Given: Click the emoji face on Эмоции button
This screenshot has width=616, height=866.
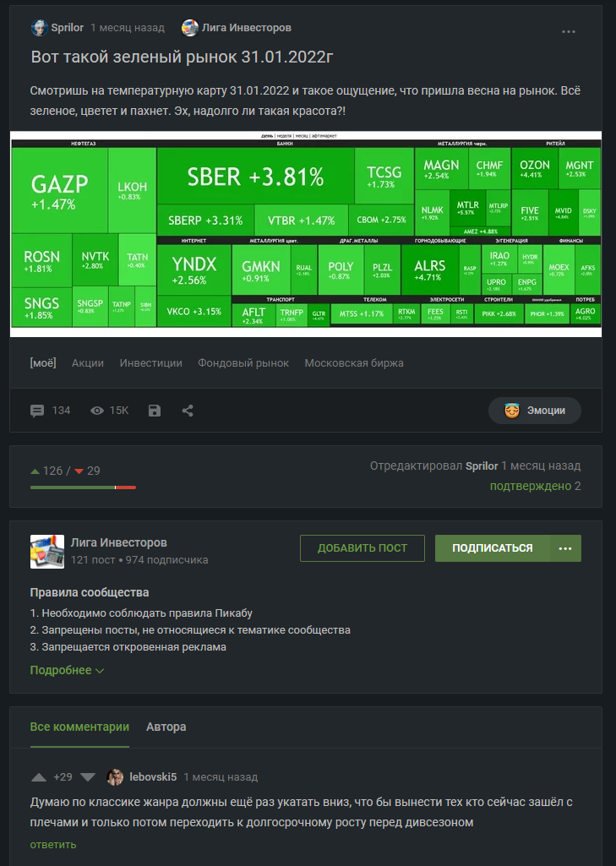Looking at the screenshot, I should pos(511,411).
